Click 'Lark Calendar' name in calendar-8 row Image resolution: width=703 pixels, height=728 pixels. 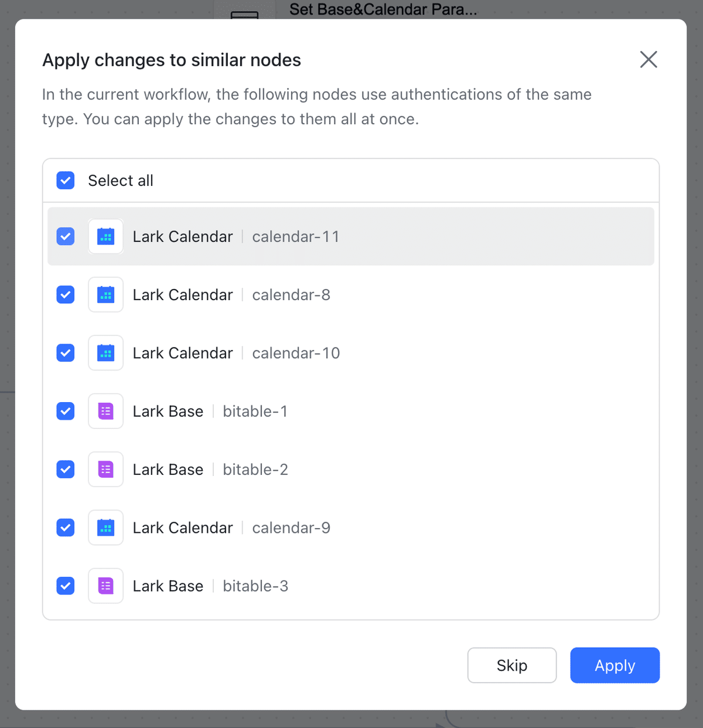(x=183, y=295)
